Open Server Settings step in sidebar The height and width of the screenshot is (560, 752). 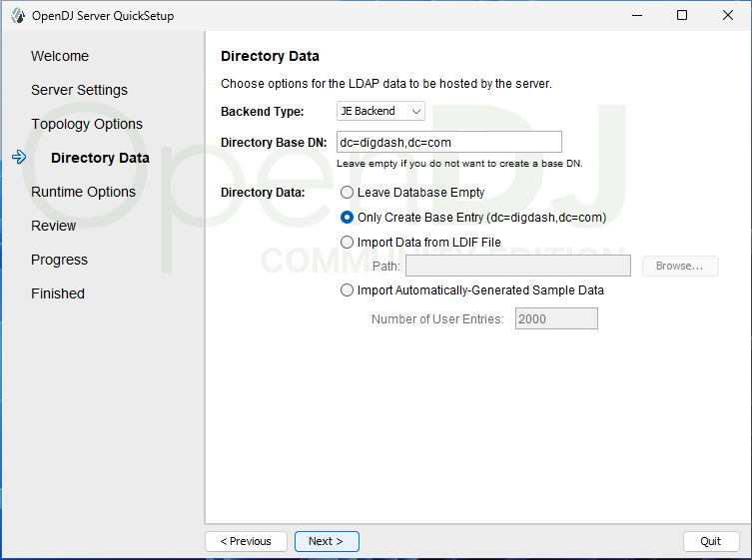(x=79, y=90)
